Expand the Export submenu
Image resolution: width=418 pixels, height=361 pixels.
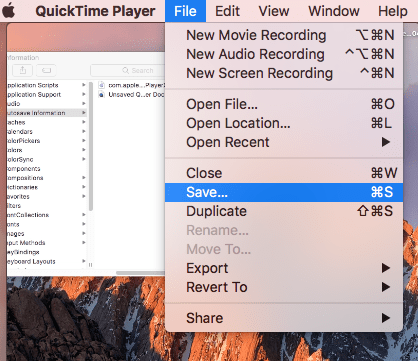(284, 268)
